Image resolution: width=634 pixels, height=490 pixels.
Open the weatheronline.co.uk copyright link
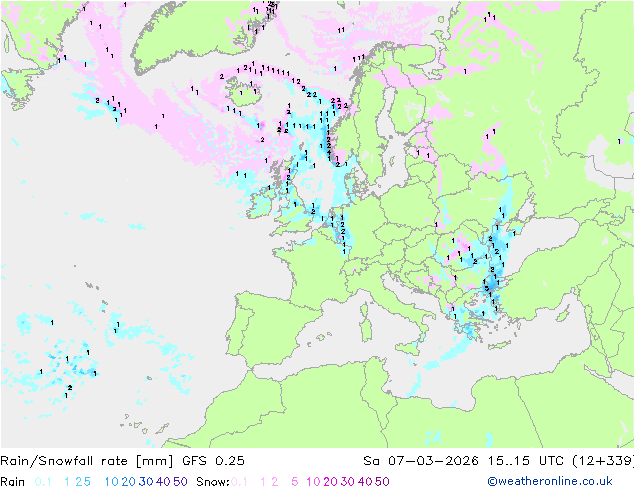point(550,481)
